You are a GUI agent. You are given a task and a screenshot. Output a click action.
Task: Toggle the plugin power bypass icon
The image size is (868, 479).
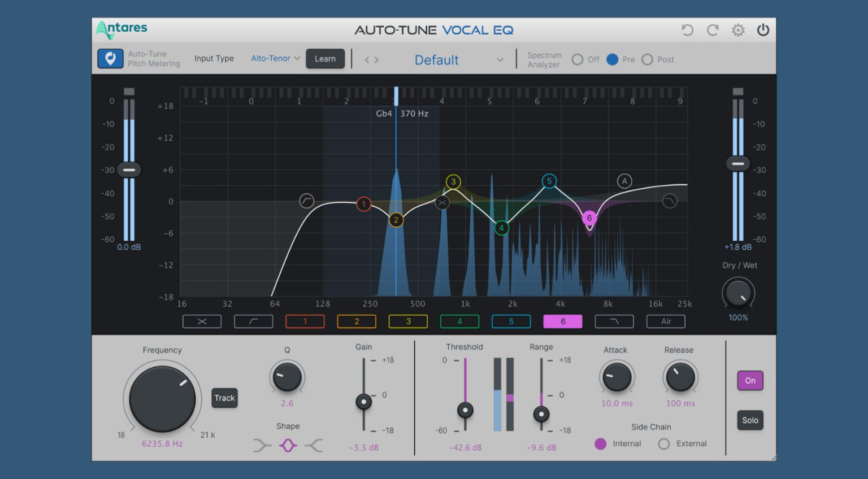click(763, 30)
